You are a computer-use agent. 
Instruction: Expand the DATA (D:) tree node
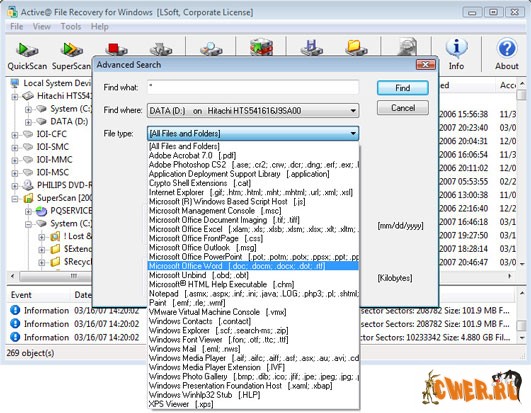[x=28, y=122]
